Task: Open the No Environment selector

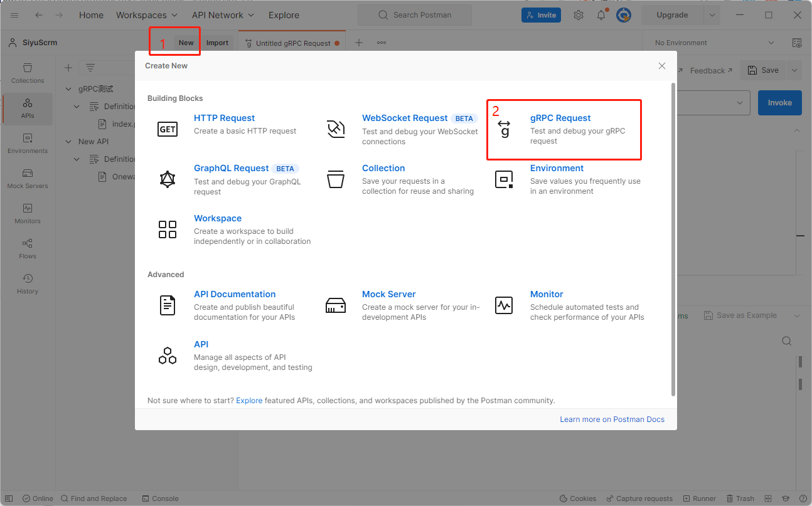Action: [x=714, y=43]
